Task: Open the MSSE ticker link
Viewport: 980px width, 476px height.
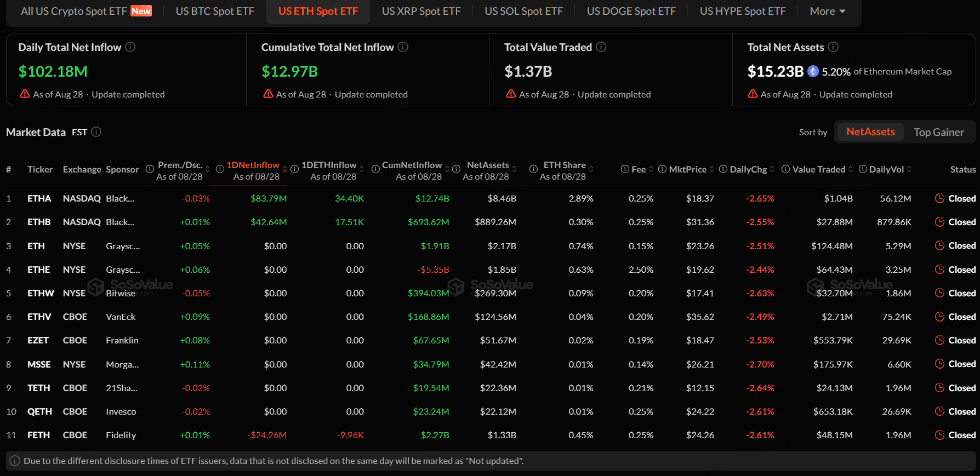Action: point(39,364)
